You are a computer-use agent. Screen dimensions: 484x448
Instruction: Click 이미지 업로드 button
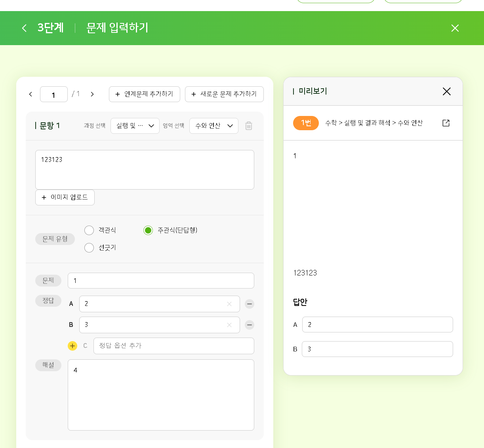pyautogui.click(x=65, y=197)
